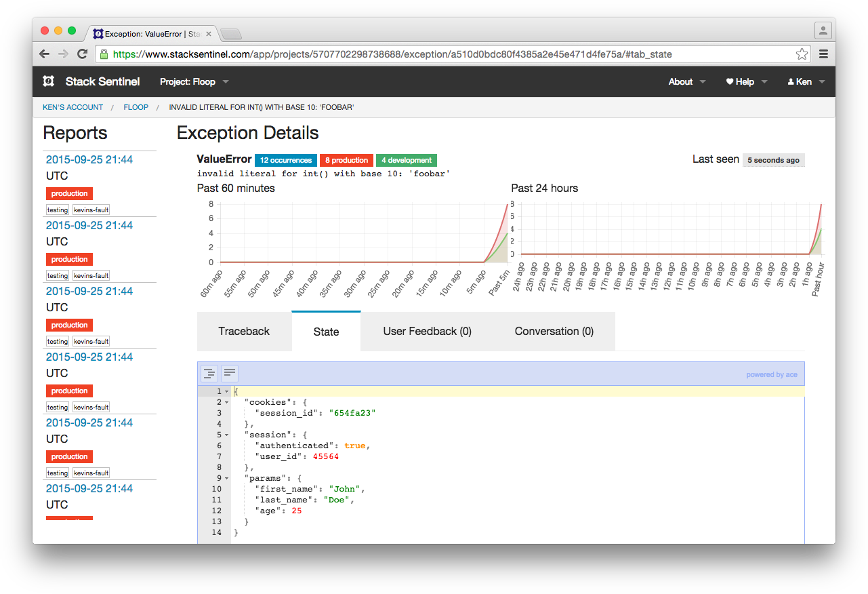Click the browser reload icon
Image resolution: width=868 pixels, height=594 pixels.
82,54
